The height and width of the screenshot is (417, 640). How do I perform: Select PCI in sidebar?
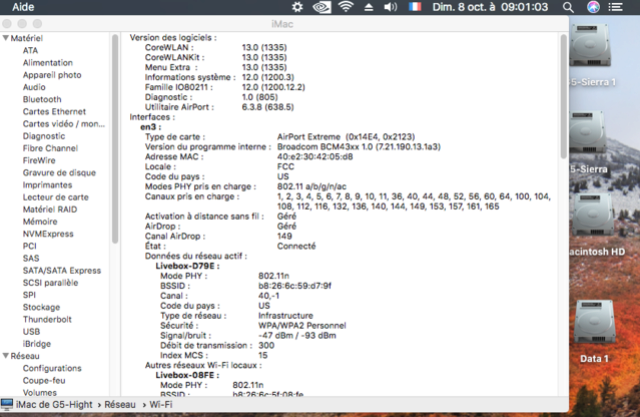pyautogui.click(x=29, y=246)
